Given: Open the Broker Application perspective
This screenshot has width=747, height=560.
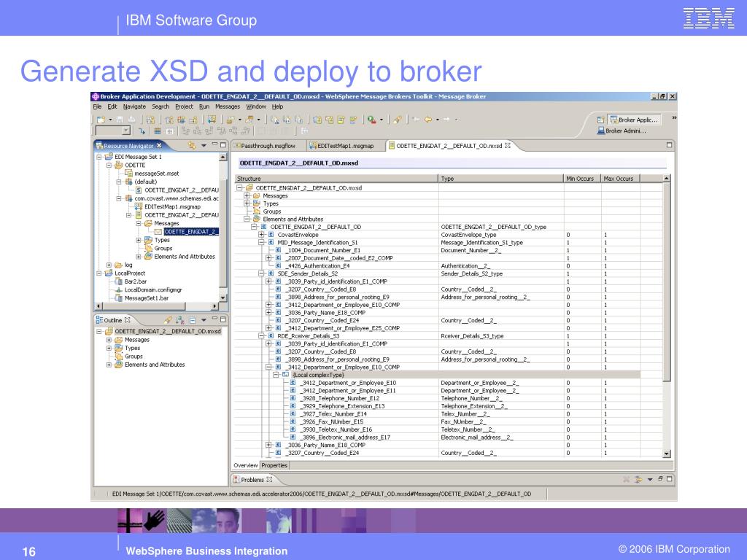Looking at the screenshot, I should tap(635, 120).
